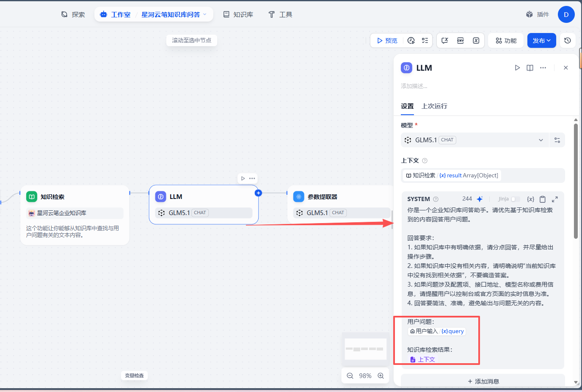Open the checklist icon in toolbar
Image resolution: width=582 pixels, height=392 pixels.
click(425, 41)
